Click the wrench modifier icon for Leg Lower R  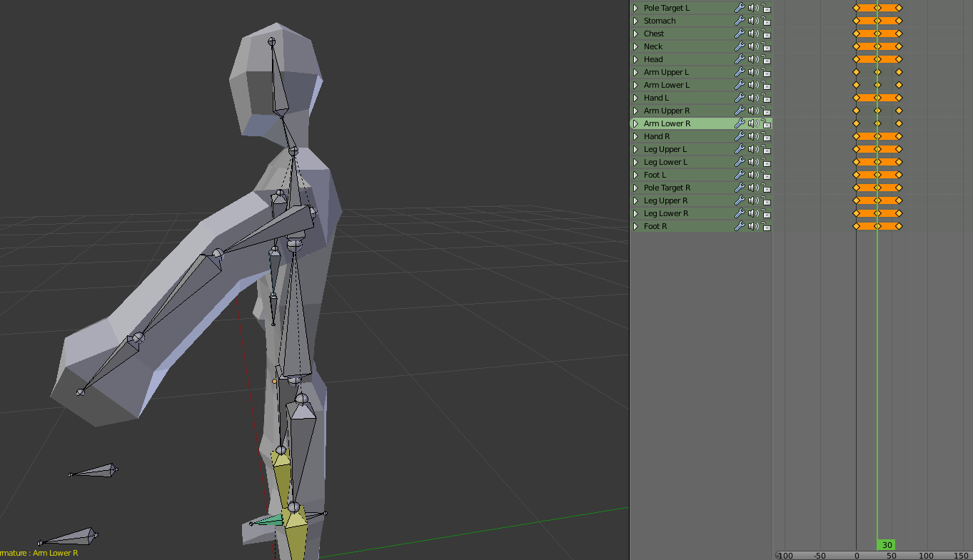(740, 213)
